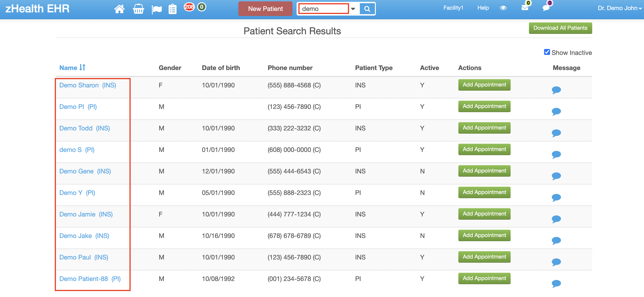Add Appointment for Demo Todd

coord(484,128)
